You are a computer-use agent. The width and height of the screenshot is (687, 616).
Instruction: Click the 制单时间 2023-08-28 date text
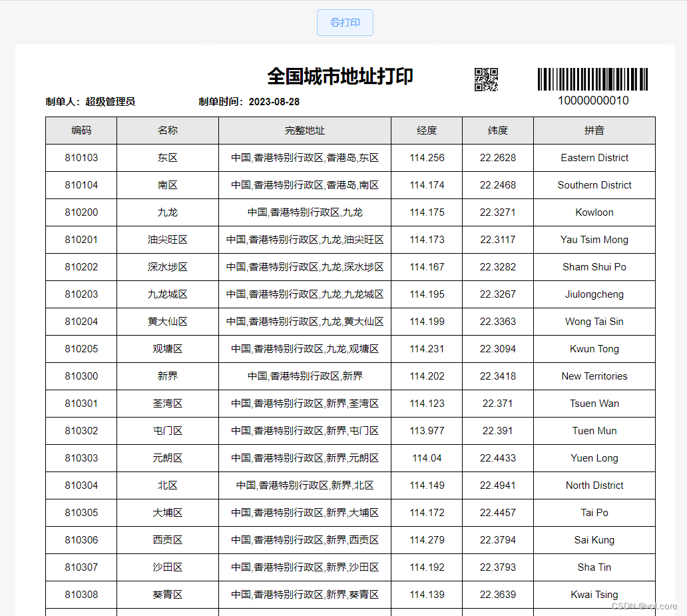click(248, 101)
